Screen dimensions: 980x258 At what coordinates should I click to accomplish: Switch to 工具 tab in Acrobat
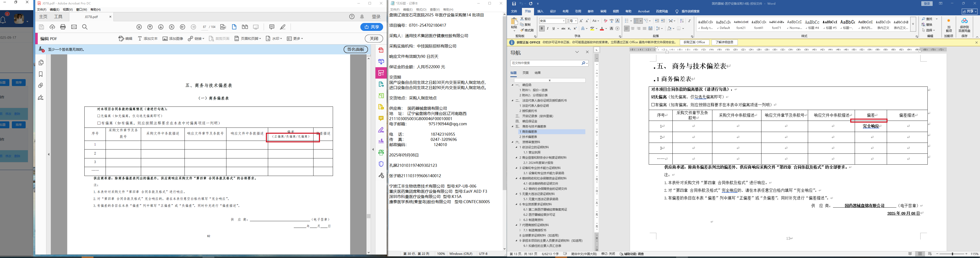click(x=58, y=17)
